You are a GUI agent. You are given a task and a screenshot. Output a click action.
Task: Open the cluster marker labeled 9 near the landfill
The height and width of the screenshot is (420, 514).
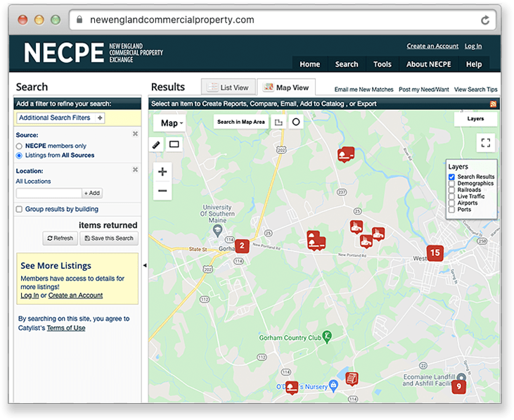pyautogui.click(x=459, y=386)
